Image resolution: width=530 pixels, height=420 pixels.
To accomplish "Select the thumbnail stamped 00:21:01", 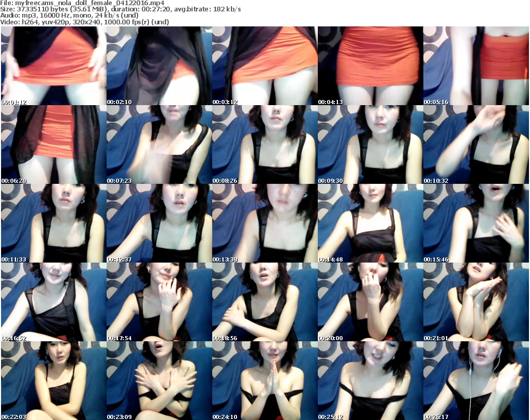I will pyautogui.click(x=476, y=302).
